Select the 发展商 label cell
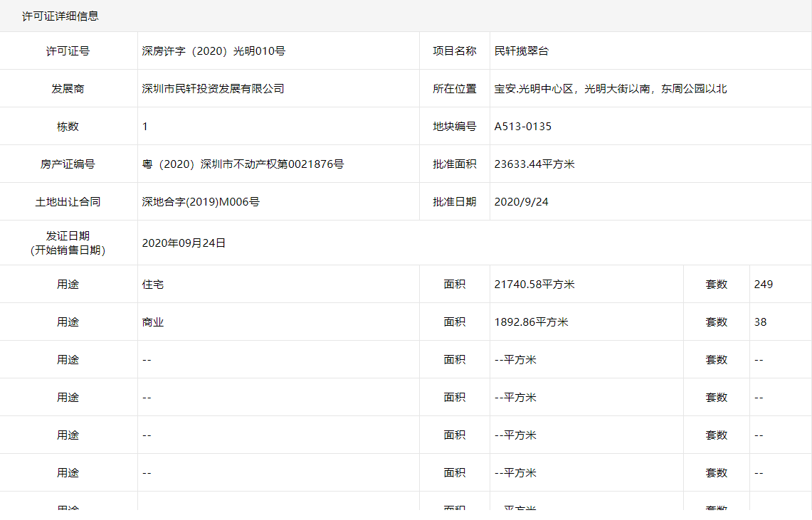Image resolution: width=812 pixels, height=520 pixels. click(68, 88)
